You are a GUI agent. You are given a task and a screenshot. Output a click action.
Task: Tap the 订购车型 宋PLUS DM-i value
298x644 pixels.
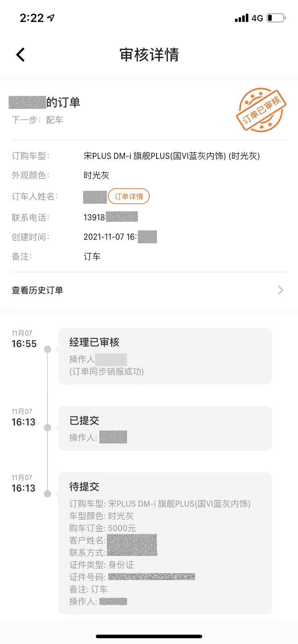[x=171, y=156]
